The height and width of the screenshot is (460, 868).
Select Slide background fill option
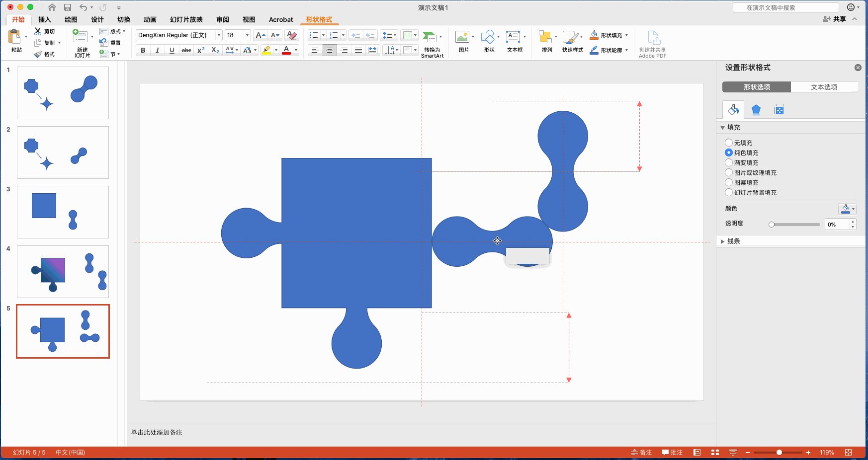729,192
